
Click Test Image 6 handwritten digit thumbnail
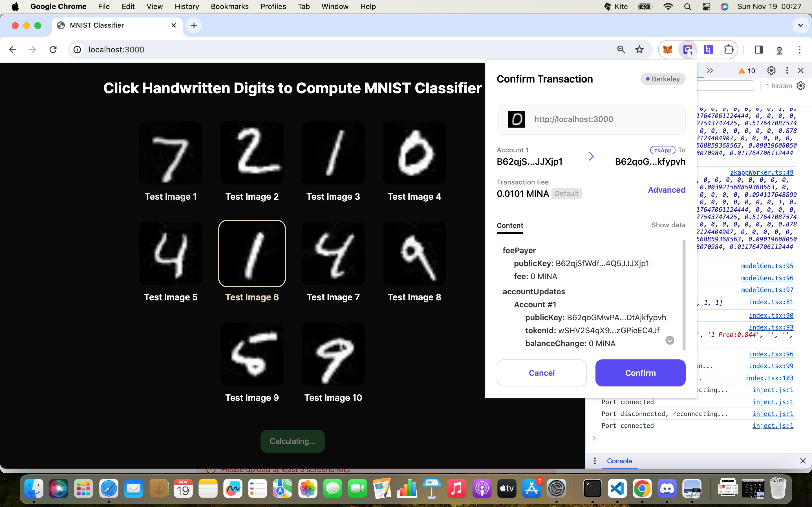(252, 253)
